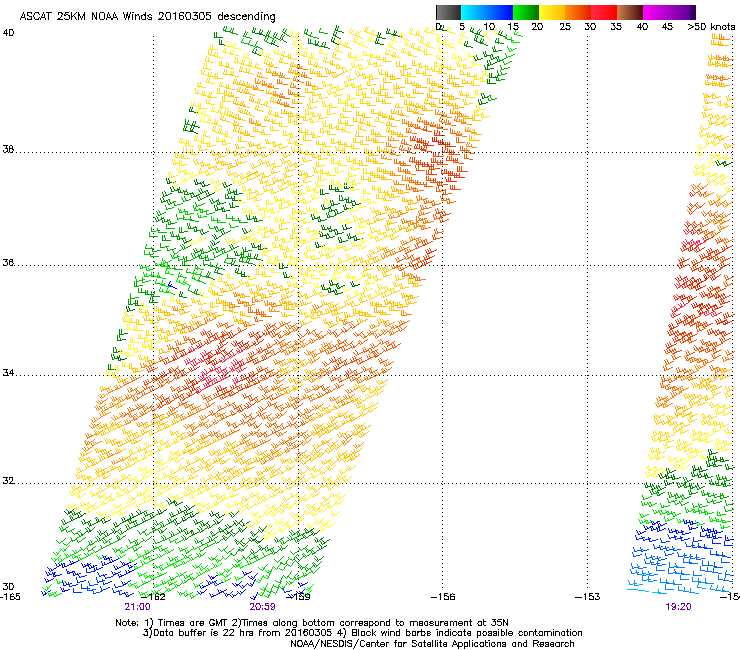Click the 'Times are GMT' note line
The width and height of the screenshot is (740, 650).
pos(312,623)
